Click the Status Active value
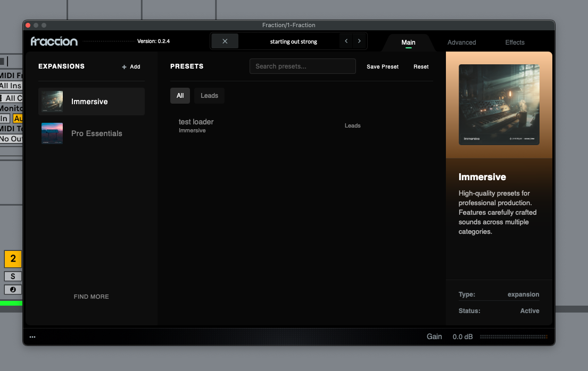The height and width of the screenshot is (371, 588). pos(529,310)
